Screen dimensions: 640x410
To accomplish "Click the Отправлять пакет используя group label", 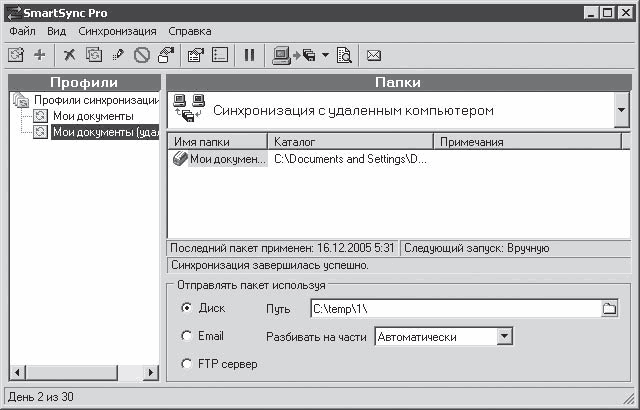I will coord(251,285).
